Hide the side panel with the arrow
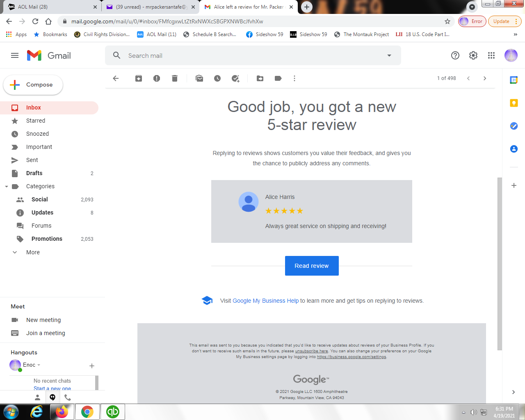525x420 pixels. [514, 392]
